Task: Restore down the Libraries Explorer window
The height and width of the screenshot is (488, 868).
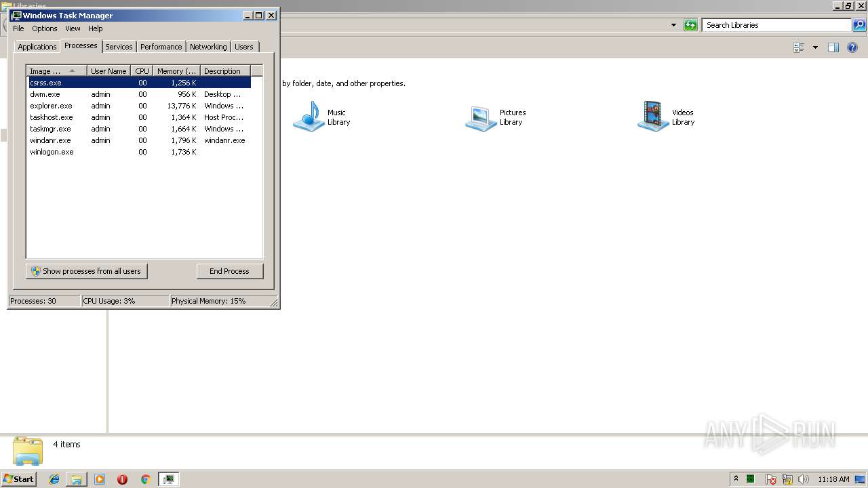Action: tap(848, 5)
